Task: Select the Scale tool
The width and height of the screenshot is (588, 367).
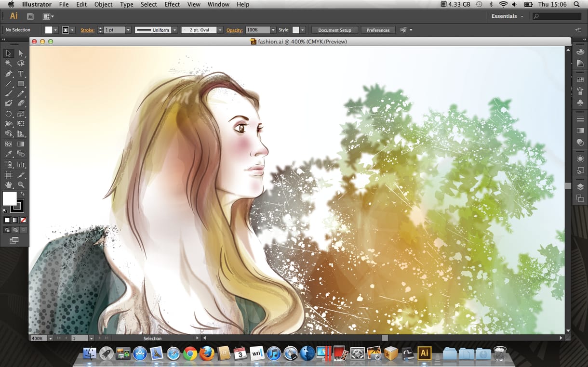Action: (21, 114)
